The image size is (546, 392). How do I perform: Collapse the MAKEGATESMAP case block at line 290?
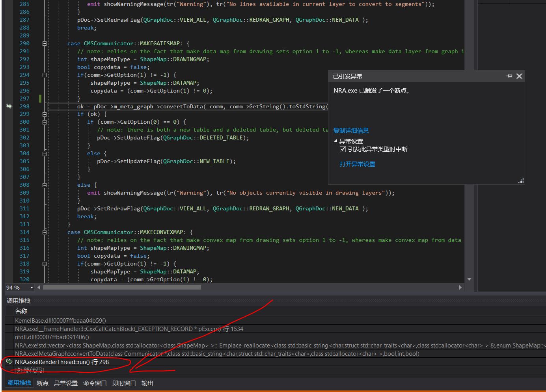[x=45, y=43]
